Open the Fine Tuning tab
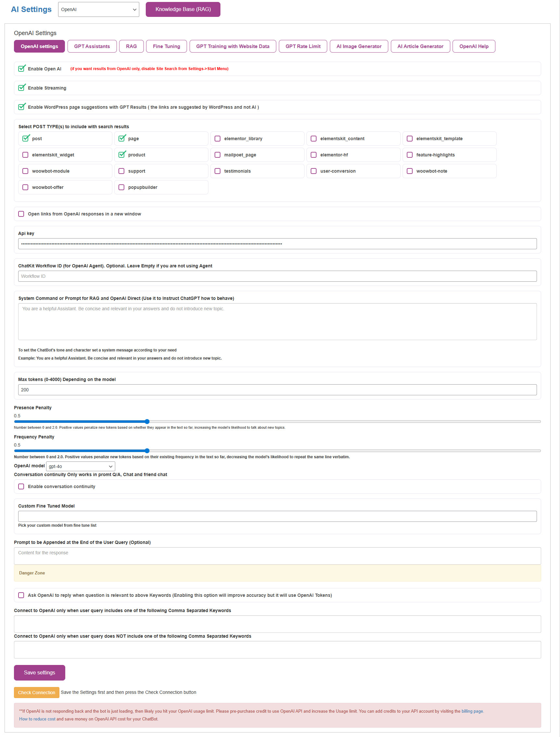560x737 pixels. [166, 46]
